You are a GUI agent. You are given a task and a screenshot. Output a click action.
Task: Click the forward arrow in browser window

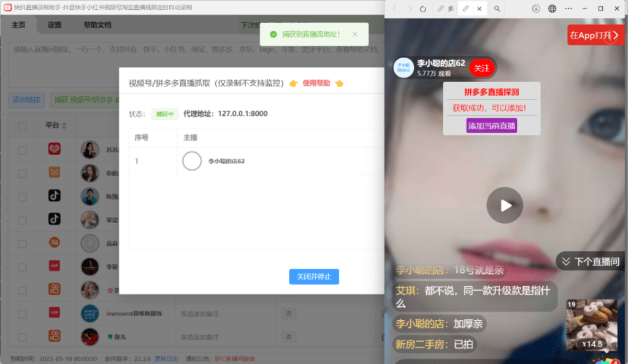tap(409, 9)
